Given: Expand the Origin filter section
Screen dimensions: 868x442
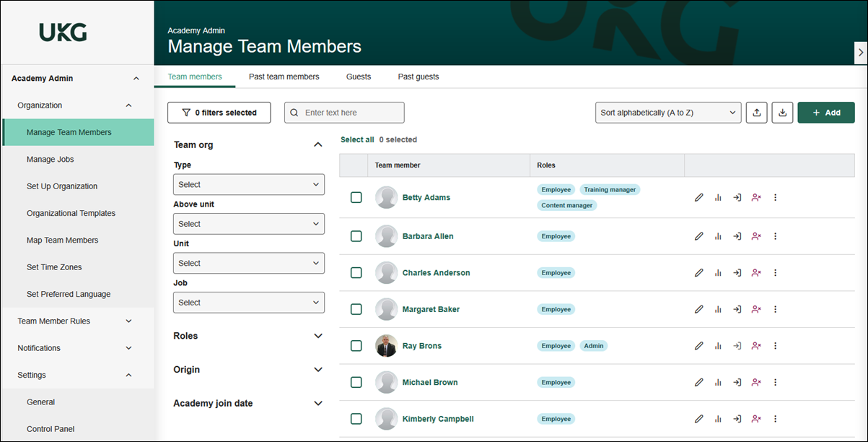Looking at the screenshot, I should tap(318, 370).
